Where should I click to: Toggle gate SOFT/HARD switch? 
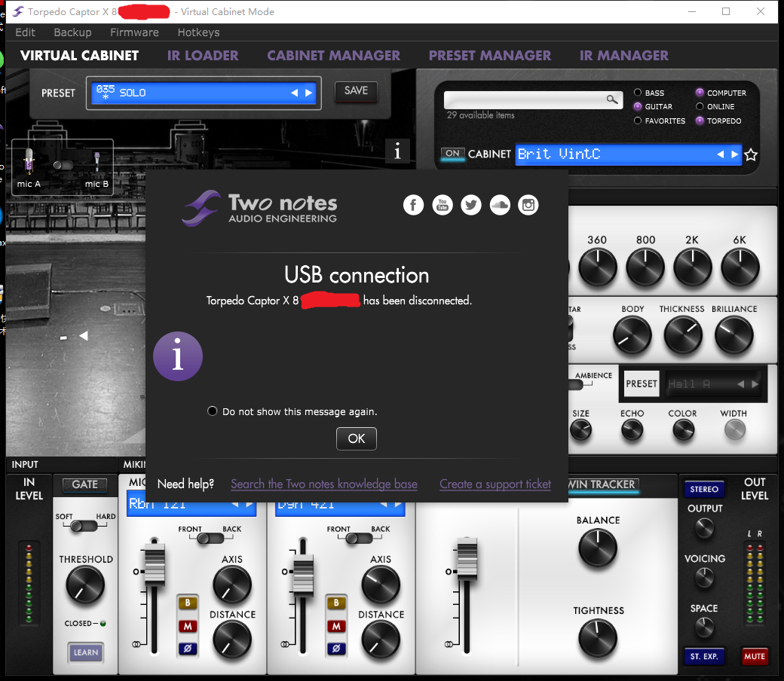[84, 526]
